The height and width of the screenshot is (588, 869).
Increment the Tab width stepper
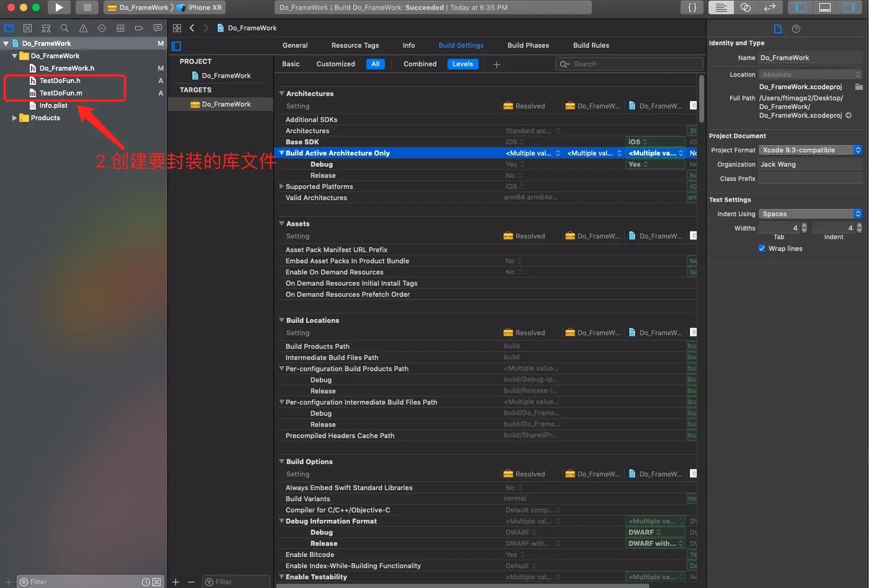[x=805, y=226]
